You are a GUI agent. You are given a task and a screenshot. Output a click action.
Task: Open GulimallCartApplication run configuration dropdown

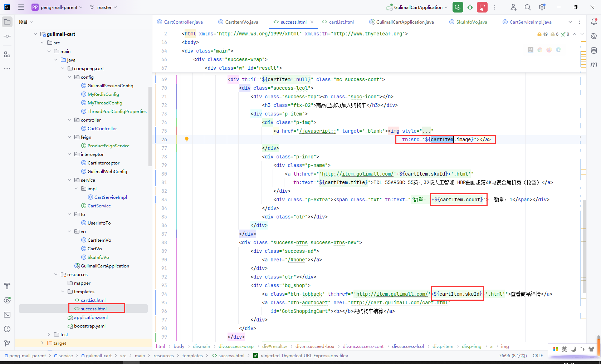pyautogui.click(x=417, y=7)
